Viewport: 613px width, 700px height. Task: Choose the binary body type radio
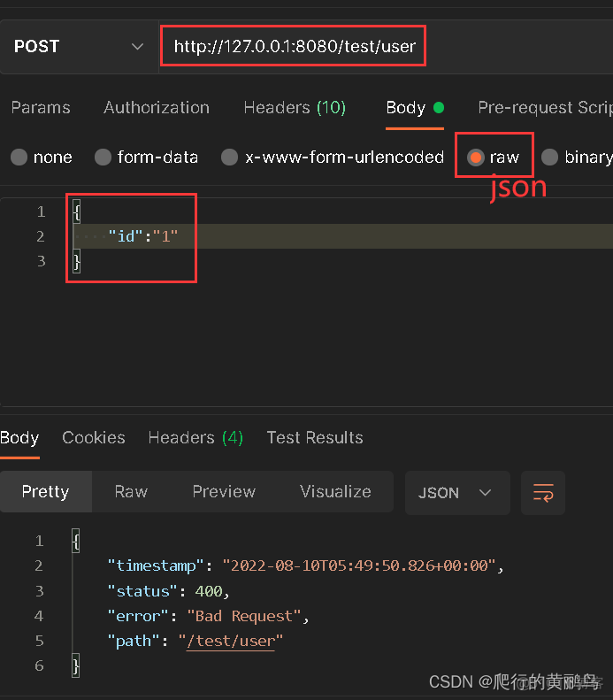(550, 158)
